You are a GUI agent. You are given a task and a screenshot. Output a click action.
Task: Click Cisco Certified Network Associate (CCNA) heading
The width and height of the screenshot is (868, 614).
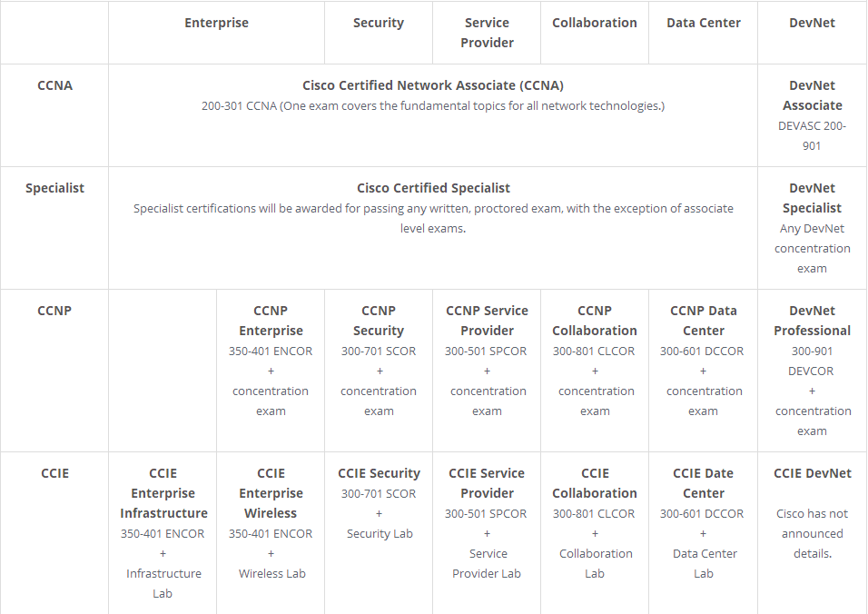tap(433, 85)
